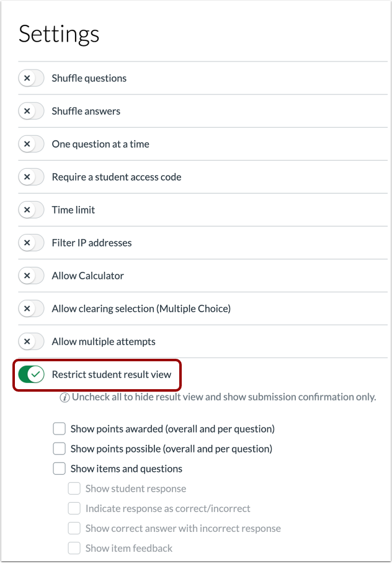Image resolution: width=392 pixels, height=563 pixels.
Task: Enable Filter IP addresses toggle
Action: point(31,243)
